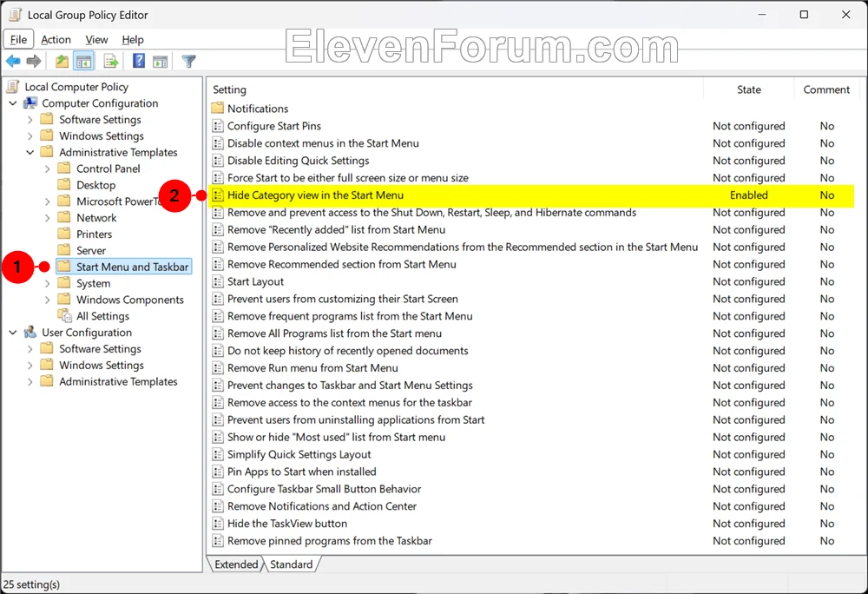Screen dimensions: 868x594
Task: Expand Software Settings under Computer Configuration
Action: pos(30,120)
